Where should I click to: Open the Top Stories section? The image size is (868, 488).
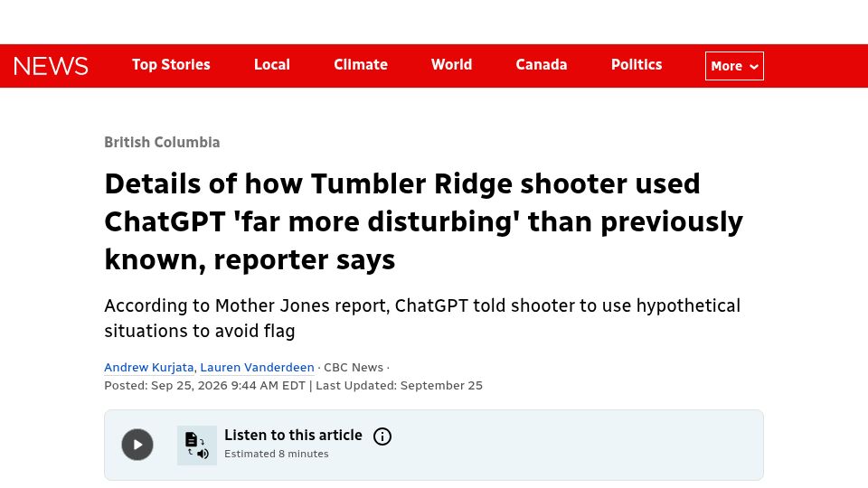click(x=171, y=65)
